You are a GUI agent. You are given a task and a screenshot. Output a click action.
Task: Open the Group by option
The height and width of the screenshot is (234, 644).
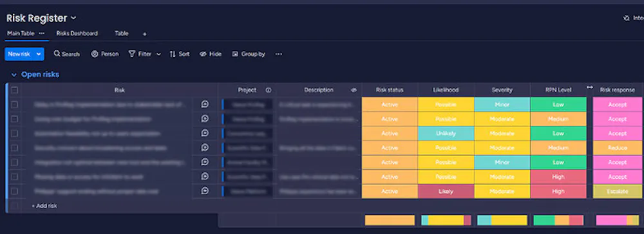tap(249, 54)
